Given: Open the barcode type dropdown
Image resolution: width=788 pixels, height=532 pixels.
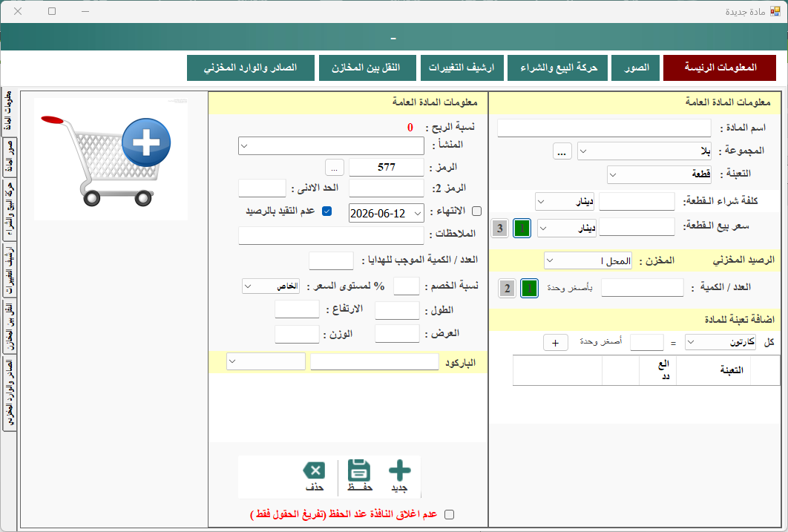Looking at the screenshot, I should pyautogui.click(x=266, y=361).
